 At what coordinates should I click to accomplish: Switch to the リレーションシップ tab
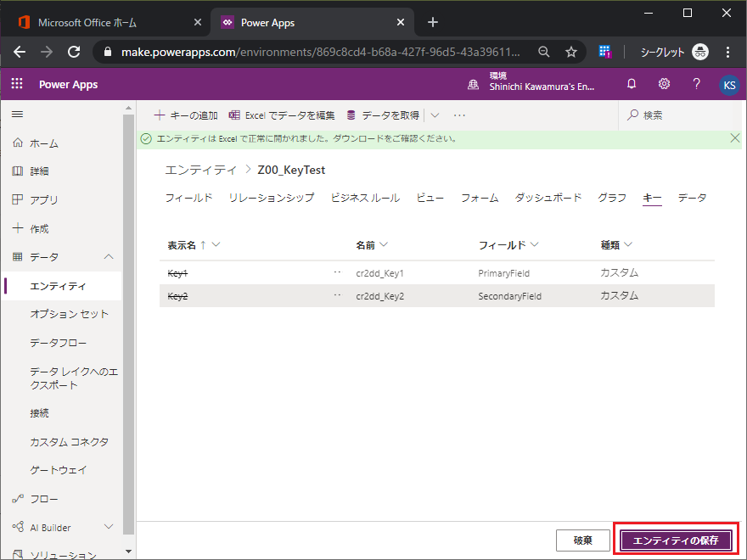point(272,198)
